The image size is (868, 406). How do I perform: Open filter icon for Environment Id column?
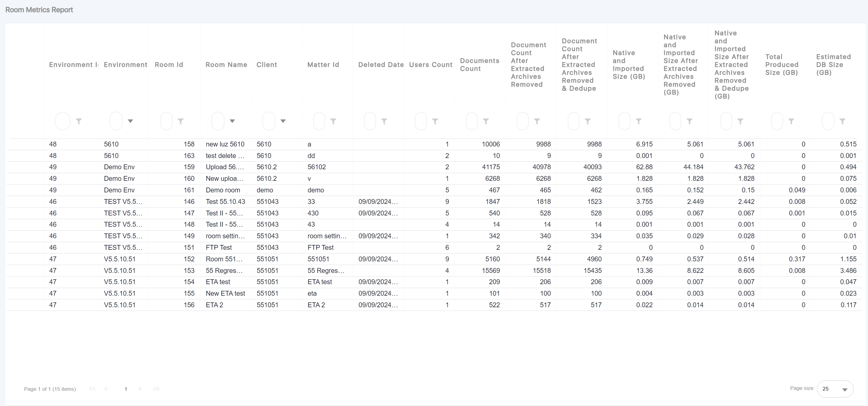click(79, 121)
